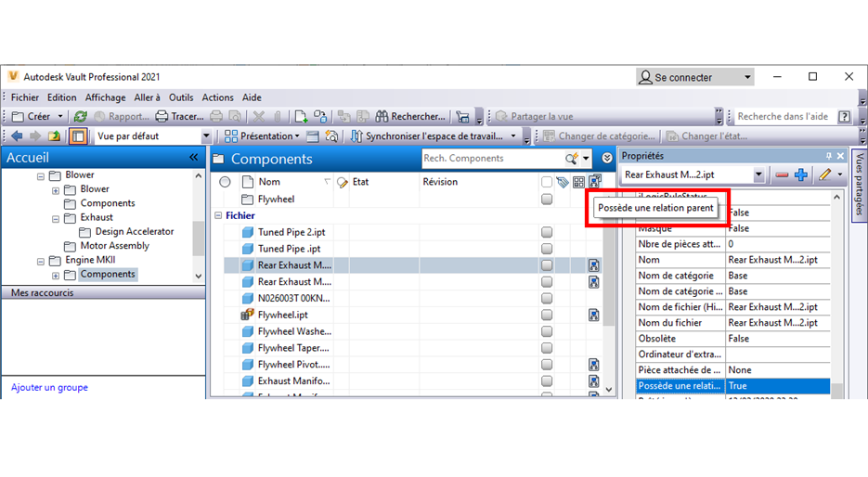Image resolution: width=868 pixels, height=477 pixels.
Task: Toggle the checkbox on Tuned Pipe .ipt row
Action: (547, 249)
